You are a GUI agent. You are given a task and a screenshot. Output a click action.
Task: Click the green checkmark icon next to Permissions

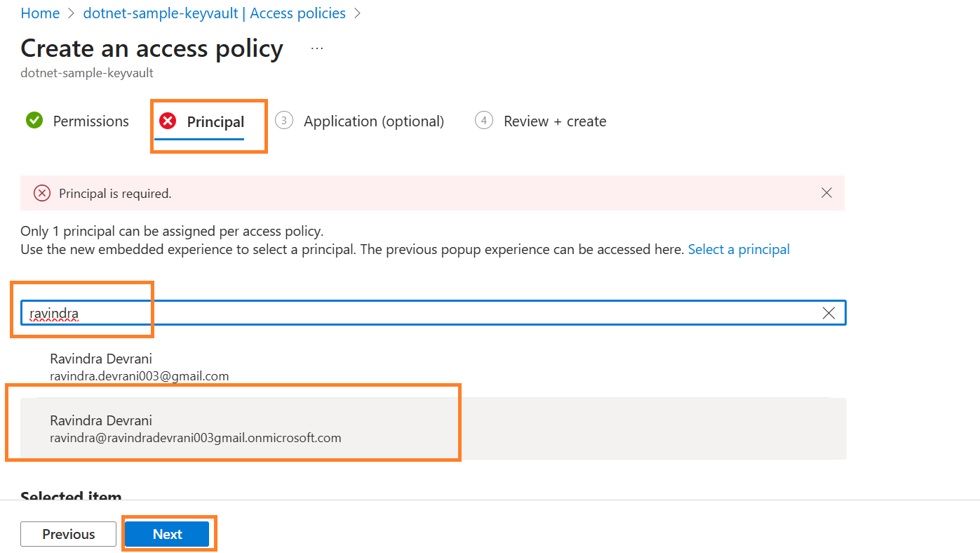pyautogui.click(x=34, y=121)
